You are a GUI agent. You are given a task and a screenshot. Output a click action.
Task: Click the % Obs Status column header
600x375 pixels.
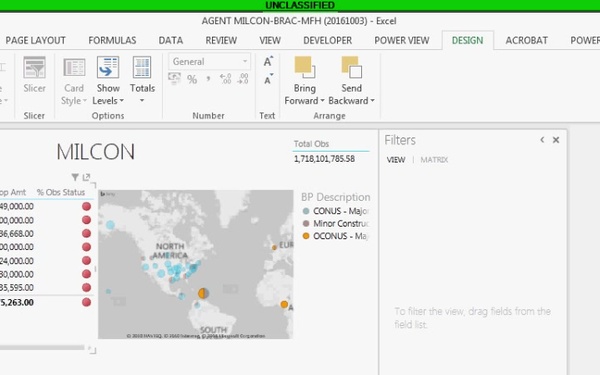[61, 192]
